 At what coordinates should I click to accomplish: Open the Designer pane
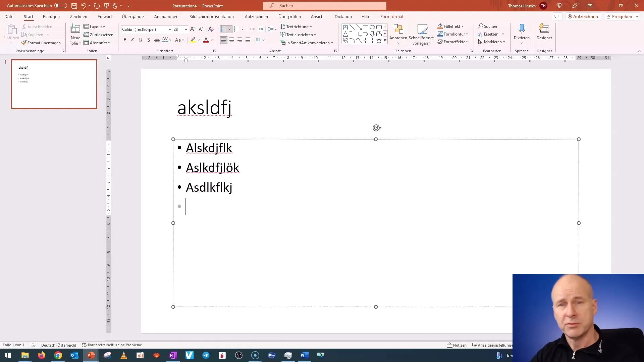pyautogui.click(x=544, y=32)
